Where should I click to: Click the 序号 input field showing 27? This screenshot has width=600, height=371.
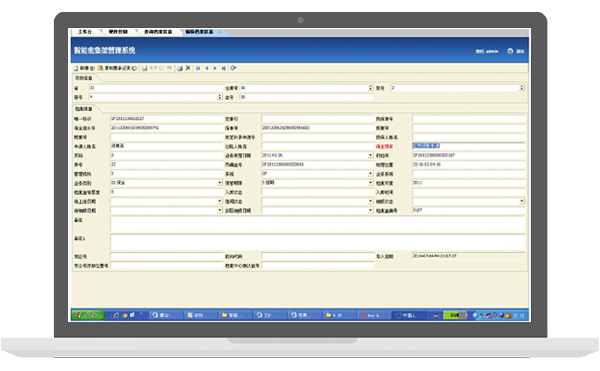[x=166, y=164]
